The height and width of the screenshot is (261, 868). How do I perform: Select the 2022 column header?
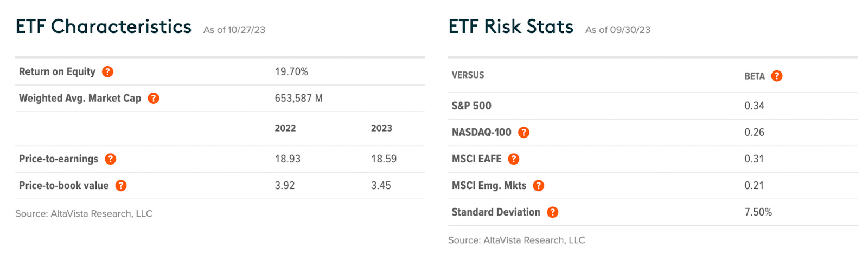pyautogui.click(x=285, y=128)
